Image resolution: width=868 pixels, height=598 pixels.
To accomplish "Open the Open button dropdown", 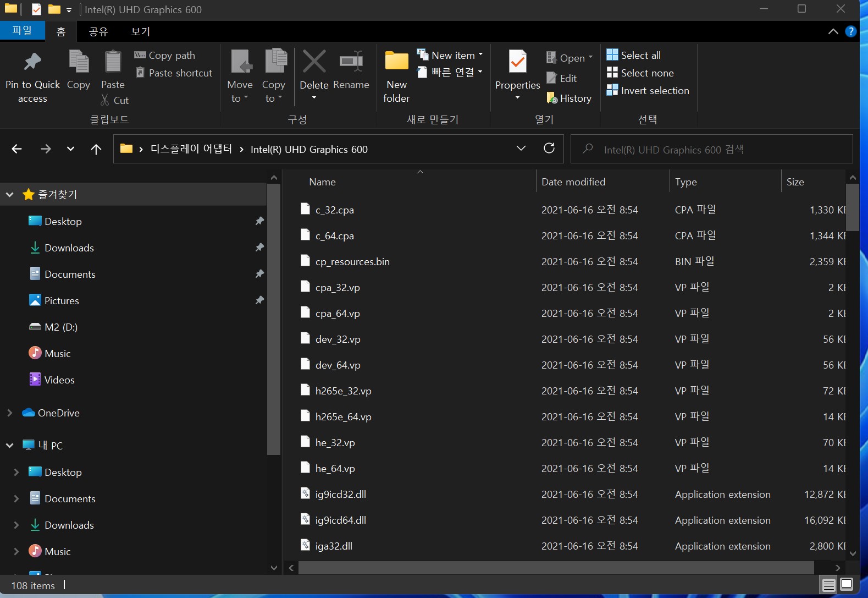I will pos(591,57).
